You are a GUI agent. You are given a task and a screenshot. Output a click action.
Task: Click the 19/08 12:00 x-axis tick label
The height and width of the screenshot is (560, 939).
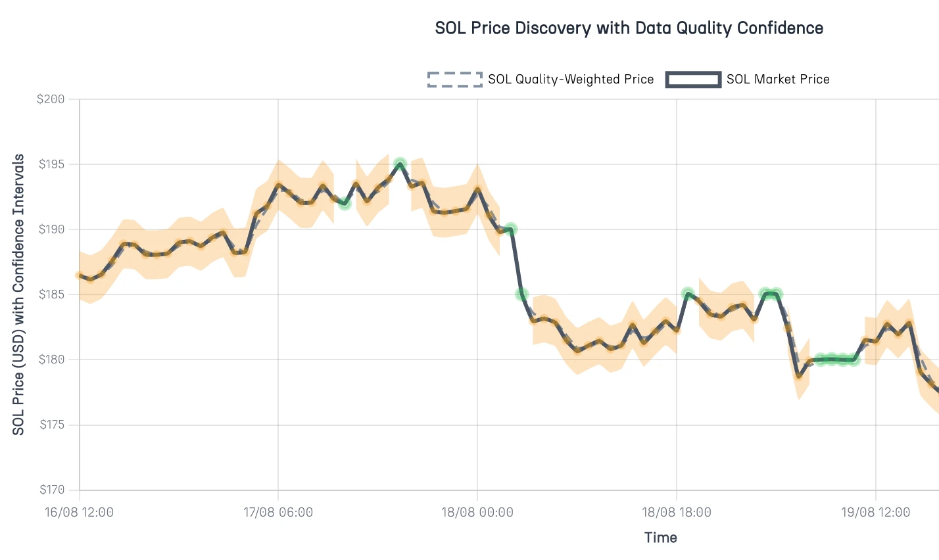click(x=875, y=512)
